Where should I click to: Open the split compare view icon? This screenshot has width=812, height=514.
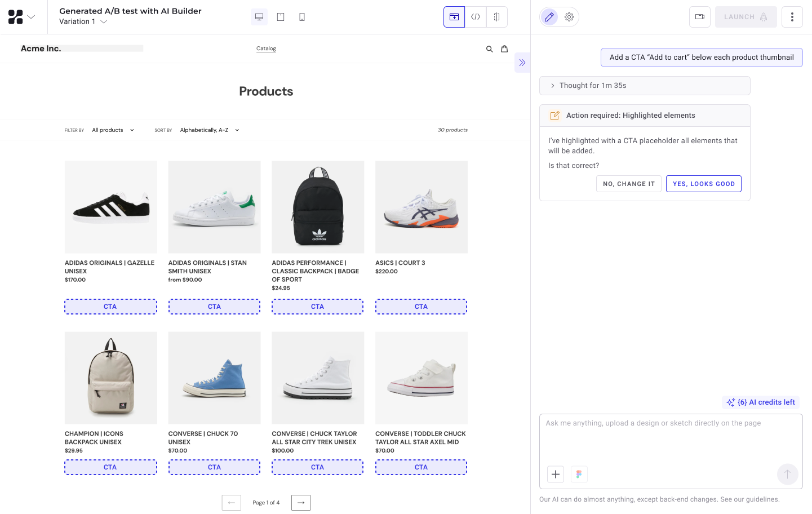(496, 17)
